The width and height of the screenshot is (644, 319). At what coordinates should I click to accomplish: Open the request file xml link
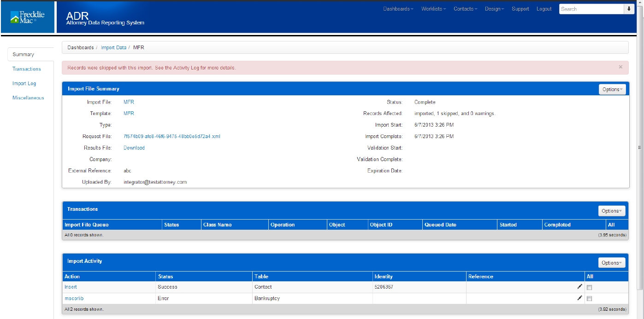click(172, 136)
